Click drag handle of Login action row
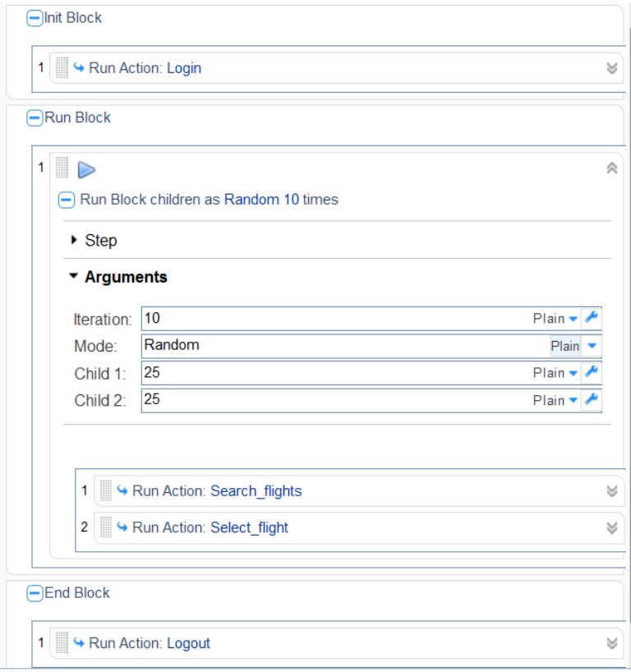 [x=62, y=68]
